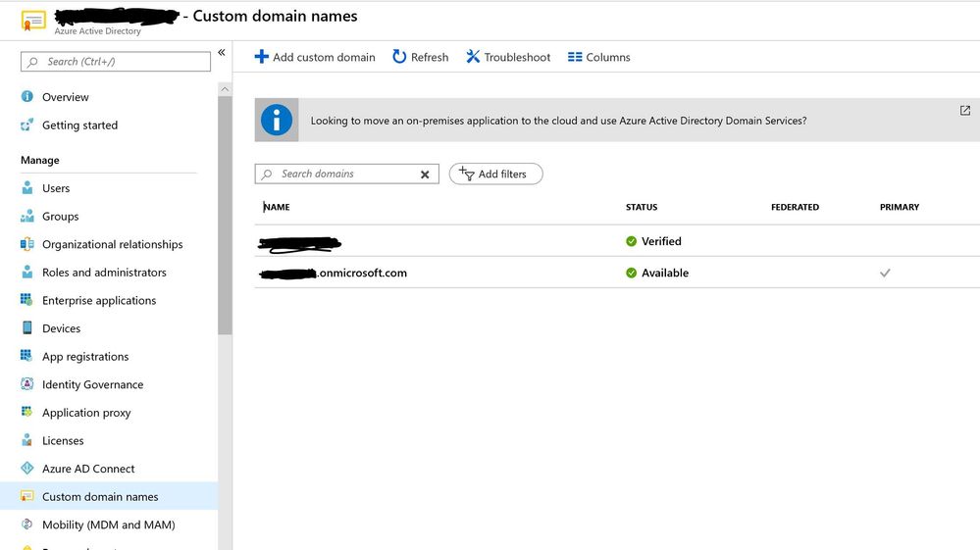This screenshot has height=550, width=980.
Task: Click the Identity Governance icon
Action: point(26,384)
